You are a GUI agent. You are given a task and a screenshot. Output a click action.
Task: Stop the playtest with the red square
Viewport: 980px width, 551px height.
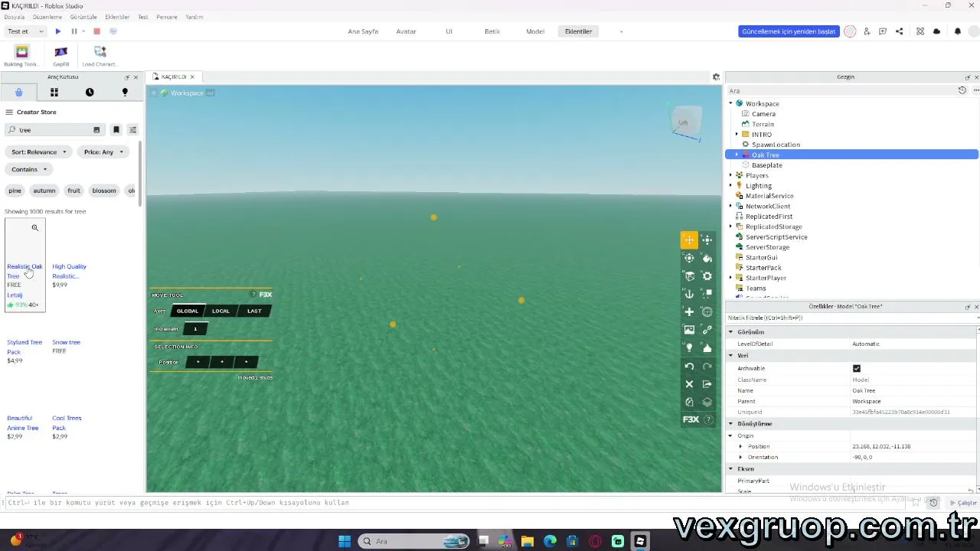point(96,31)
